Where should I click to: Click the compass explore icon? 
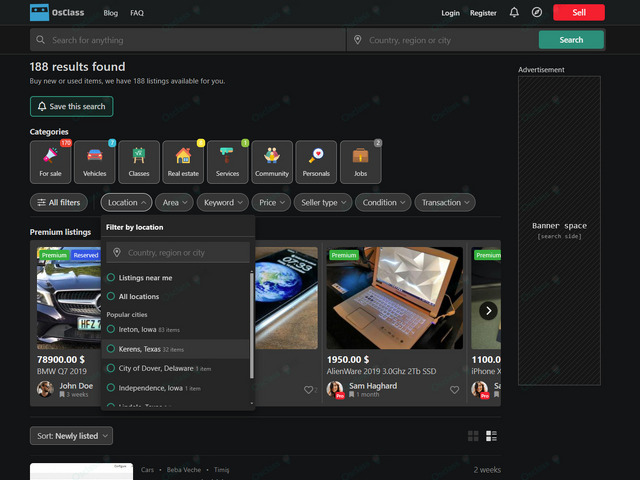pos(537,12)
